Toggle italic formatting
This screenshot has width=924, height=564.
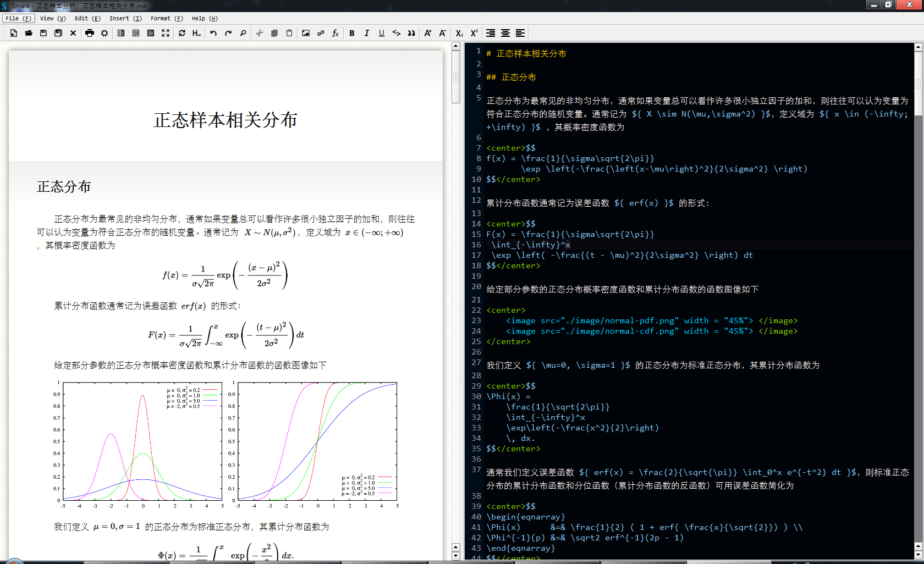[367, 33]
